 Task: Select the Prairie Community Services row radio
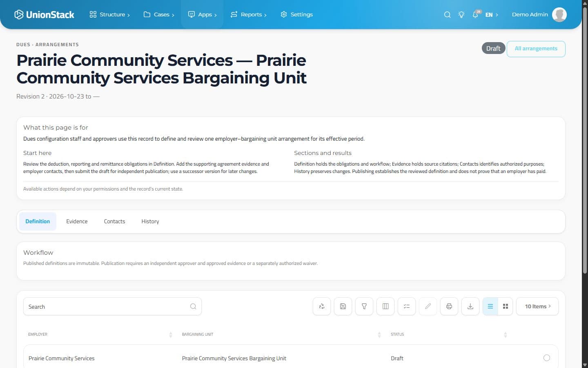547,358
